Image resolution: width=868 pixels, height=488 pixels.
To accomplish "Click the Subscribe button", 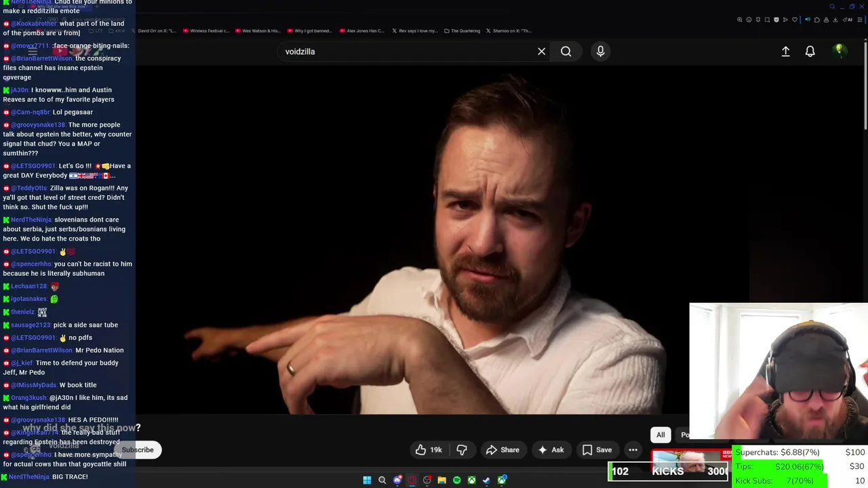I will pos(138,450).
